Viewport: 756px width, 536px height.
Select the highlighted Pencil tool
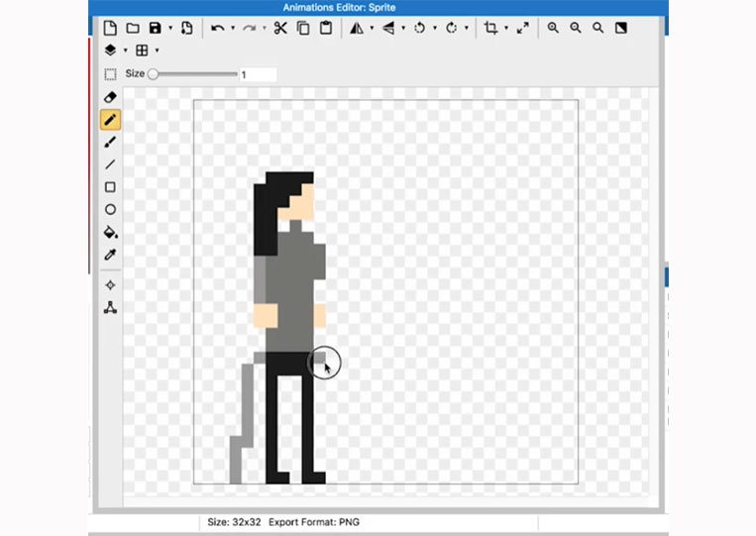click(110, 120)
